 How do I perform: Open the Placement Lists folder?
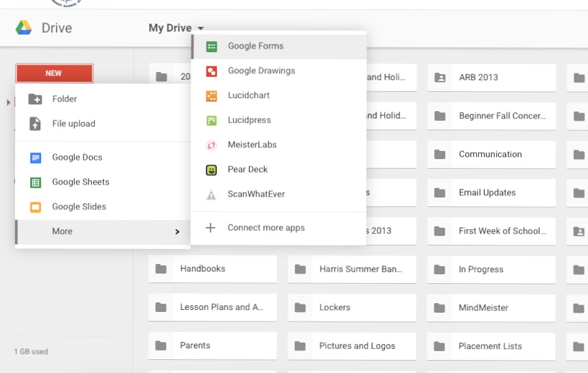tap(491, 346)
